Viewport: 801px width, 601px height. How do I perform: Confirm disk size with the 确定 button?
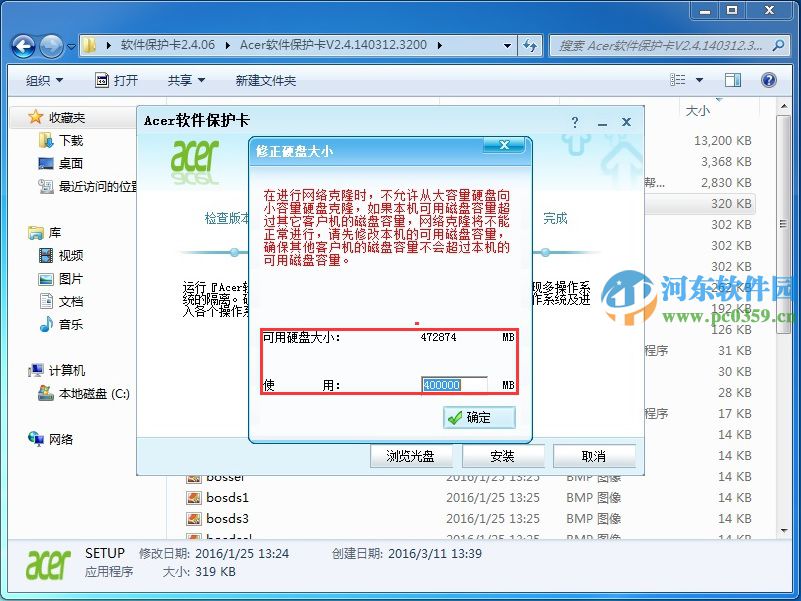(x=478, y=418)
